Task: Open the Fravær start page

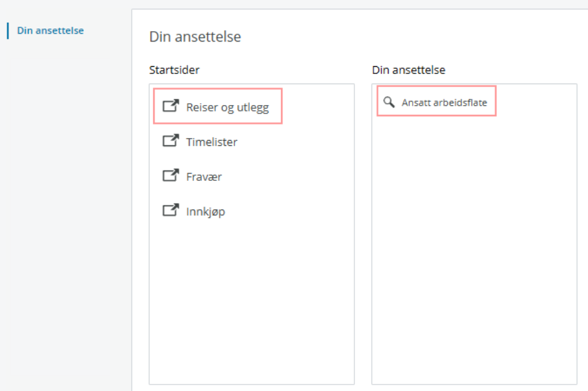Action: click(x=204, y=176)
